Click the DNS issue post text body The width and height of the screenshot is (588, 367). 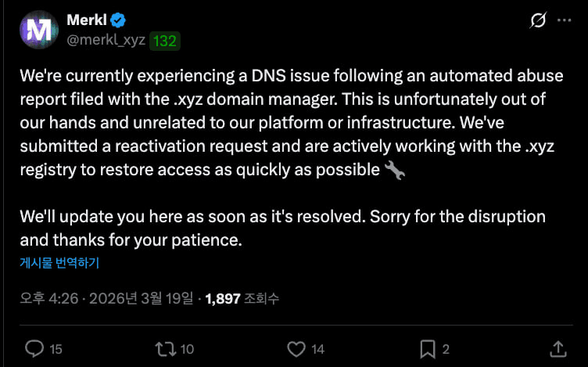[281, 124]
